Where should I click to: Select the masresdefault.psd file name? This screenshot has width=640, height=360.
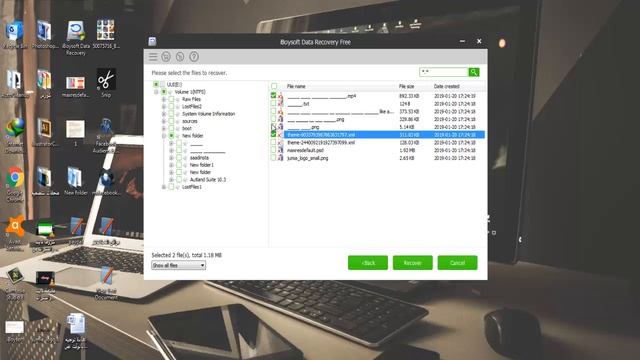click(x=305, y=150)
